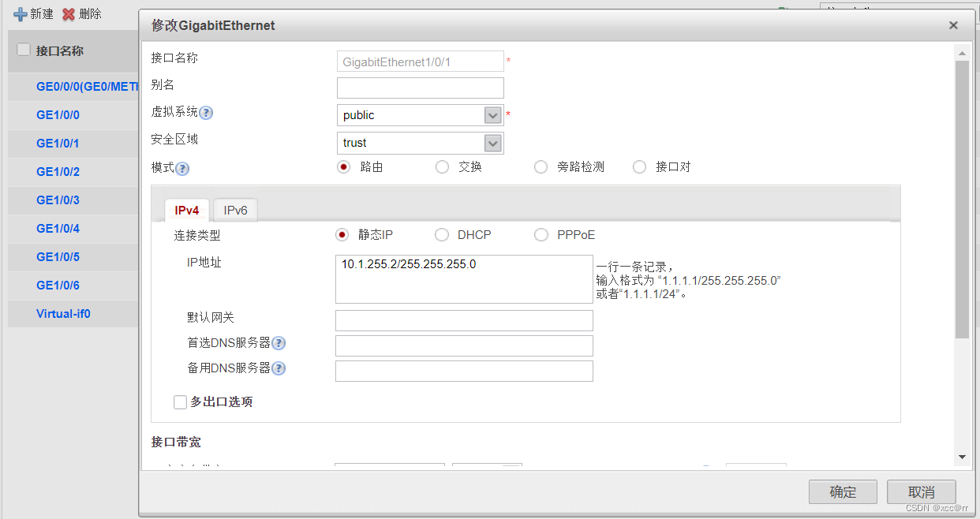Open Virtual-if0 interface link
Viewport: 980px width, 519px height.
click(x=63, y=313)
